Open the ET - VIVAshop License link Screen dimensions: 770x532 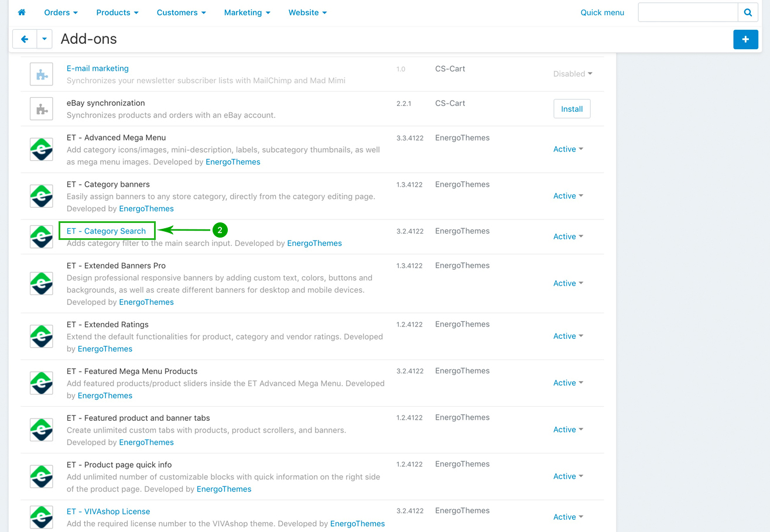click(x=108, y=512)
